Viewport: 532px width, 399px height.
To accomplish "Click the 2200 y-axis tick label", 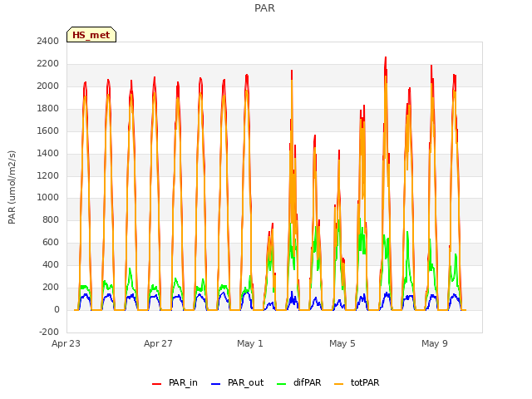I will [x=48, y=64].
